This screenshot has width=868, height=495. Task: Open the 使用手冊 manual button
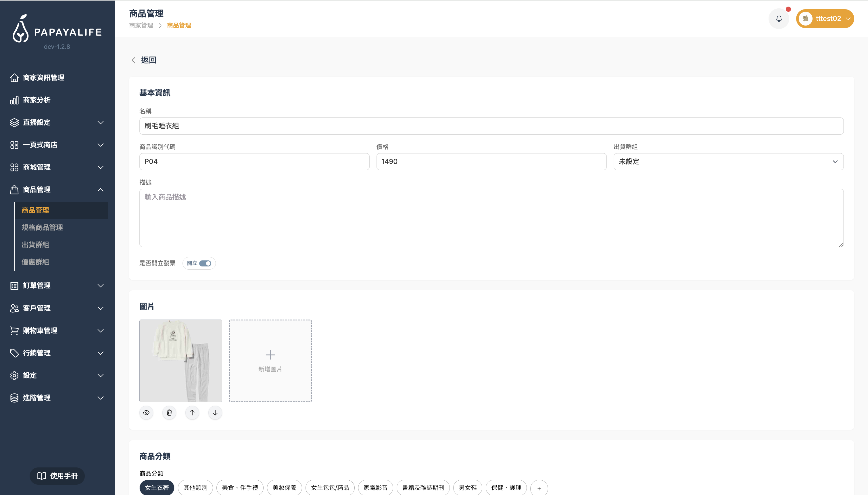click(57, 476)
